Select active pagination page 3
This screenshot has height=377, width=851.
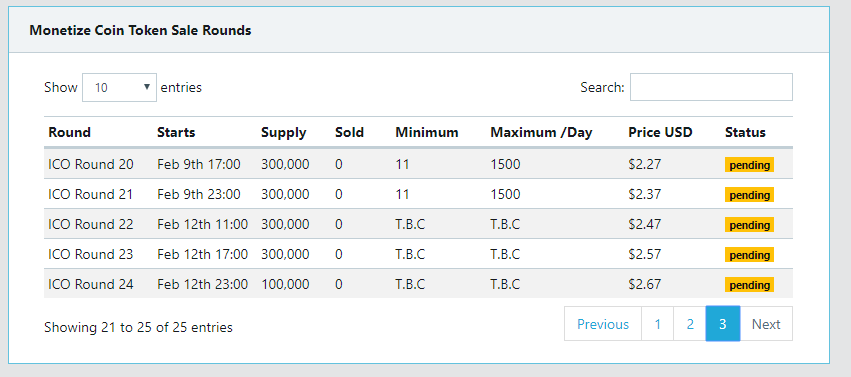[x=722, y=324]
